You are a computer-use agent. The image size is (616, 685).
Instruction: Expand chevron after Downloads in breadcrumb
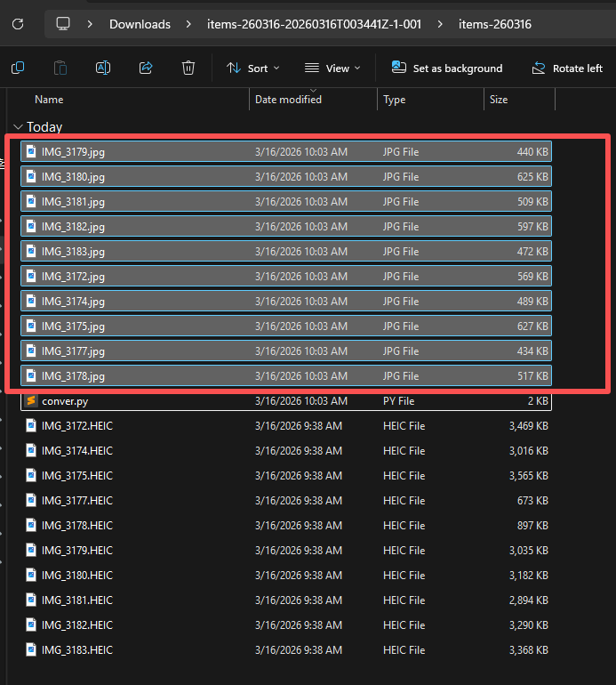pos(187,24)
